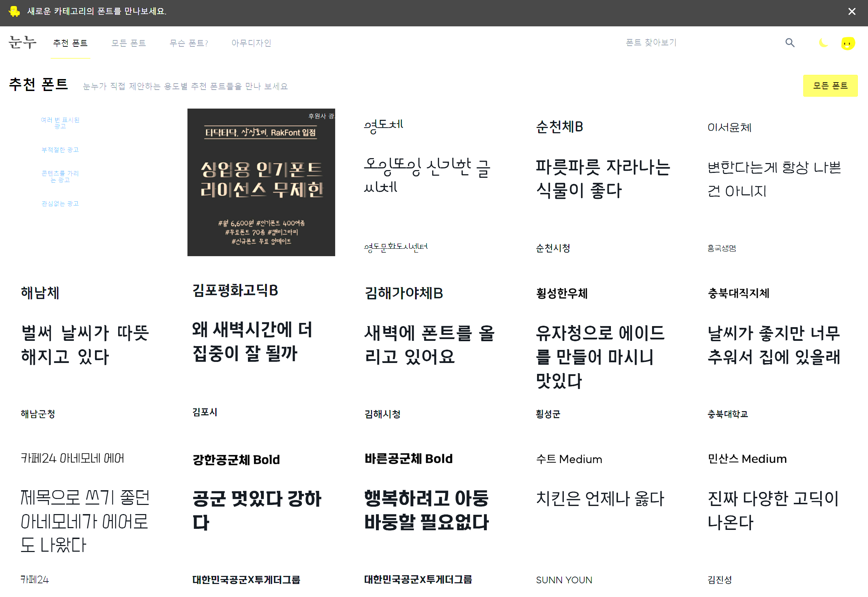
Task: Click the 눈누 logo
Action: (23, 42)
